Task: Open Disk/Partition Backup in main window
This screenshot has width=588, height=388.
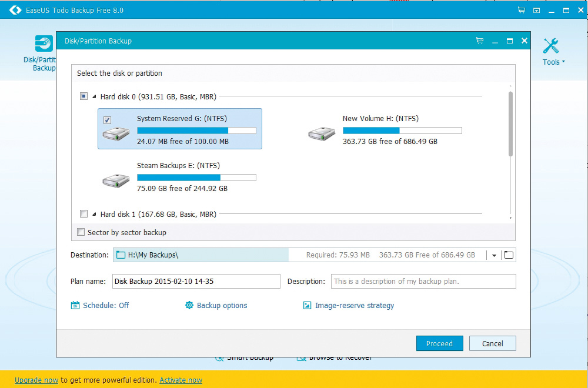Action: tap(41, 53)
